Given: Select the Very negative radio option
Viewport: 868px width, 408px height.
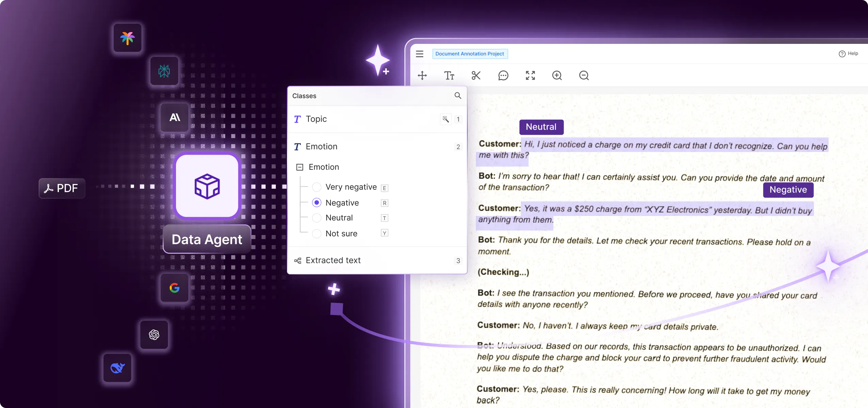Looking at the screenshot, I should 317,187.
